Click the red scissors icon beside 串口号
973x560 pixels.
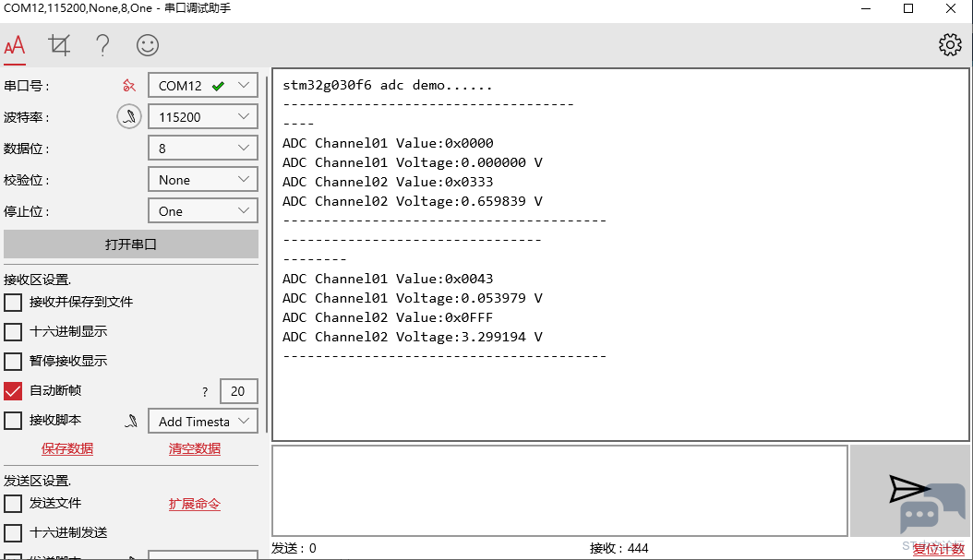[x=129, y=86]
